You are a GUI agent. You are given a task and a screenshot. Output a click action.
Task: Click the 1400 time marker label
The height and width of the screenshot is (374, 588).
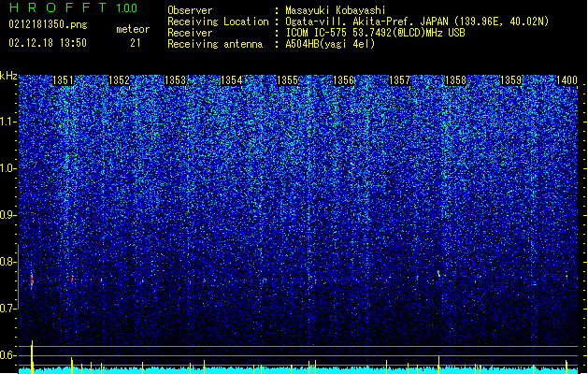point(566,80)
